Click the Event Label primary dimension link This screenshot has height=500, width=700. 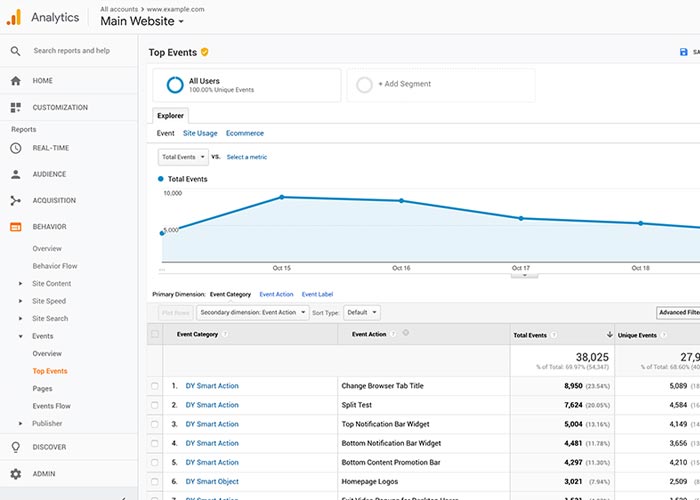(x=317, y=294)
